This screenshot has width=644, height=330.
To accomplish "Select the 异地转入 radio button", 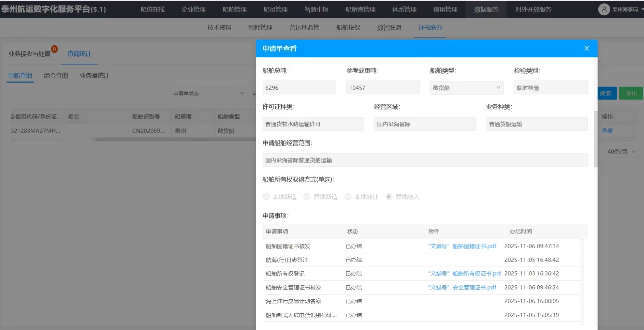I will (x=389, y=197).
